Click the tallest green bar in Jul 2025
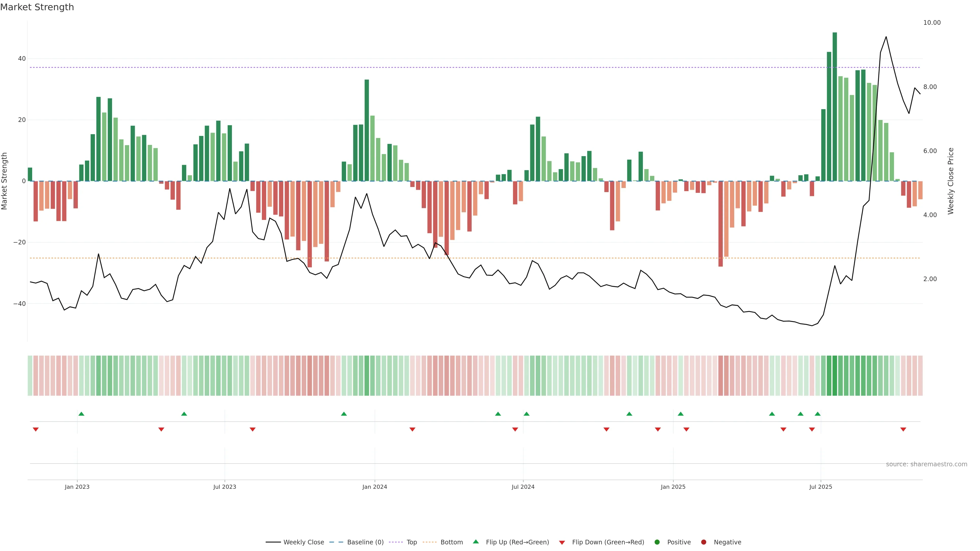The height and width of the screenshot is (551, 980). tap(835, 106)
